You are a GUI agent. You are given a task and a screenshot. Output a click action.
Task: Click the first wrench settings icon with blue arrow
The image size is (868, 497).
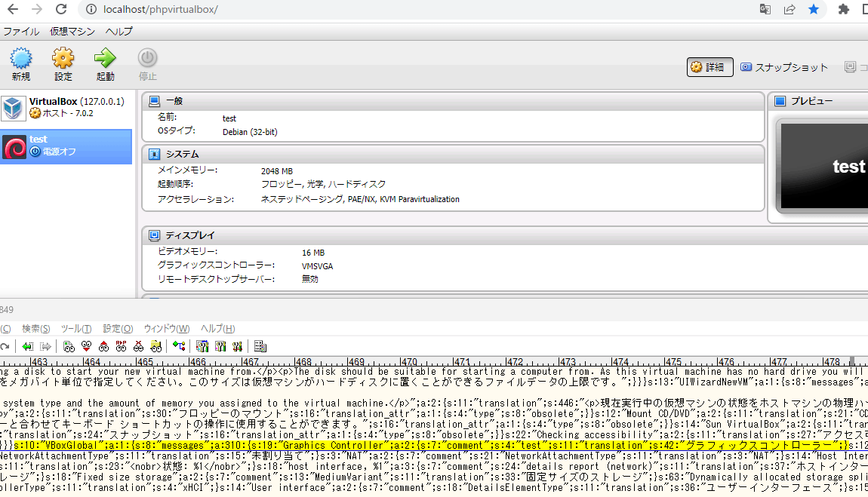tap(202, 347)
